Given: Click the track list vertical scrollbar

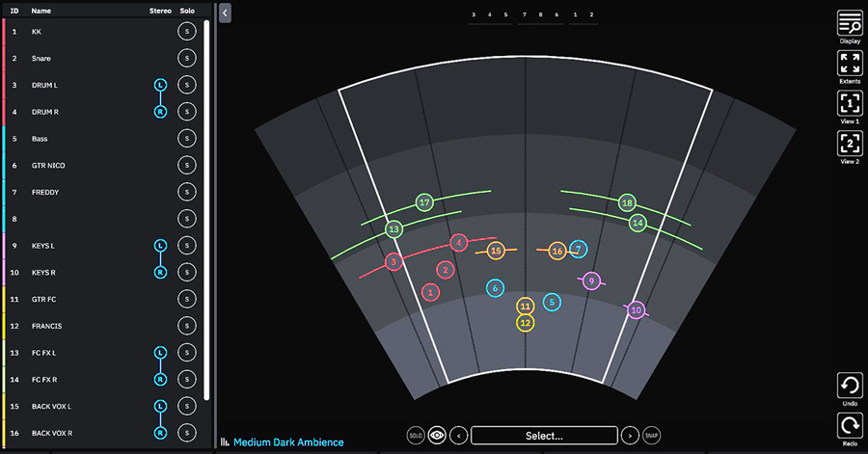Looking at the screenshot, I should [206, 210].
